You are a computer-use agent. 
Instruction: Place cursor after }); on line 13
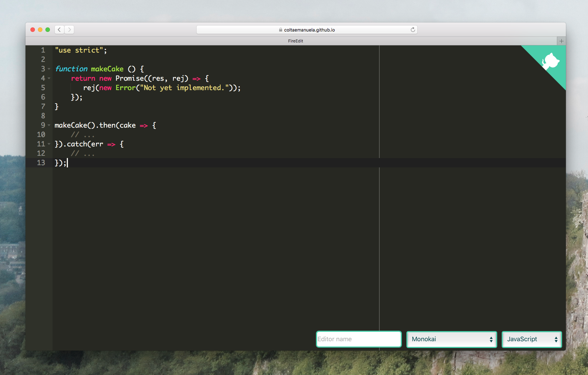click(x=67, y=163)
